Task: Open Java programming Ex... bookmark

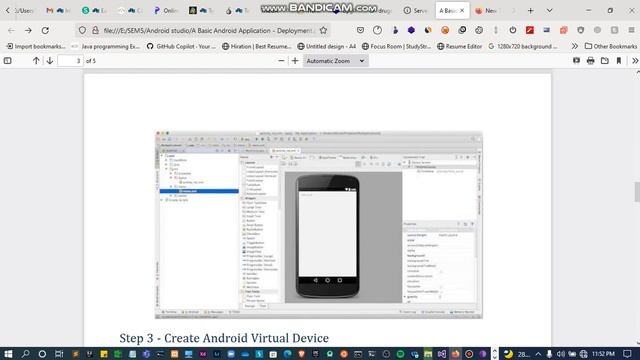Action: tap(106, 47)
